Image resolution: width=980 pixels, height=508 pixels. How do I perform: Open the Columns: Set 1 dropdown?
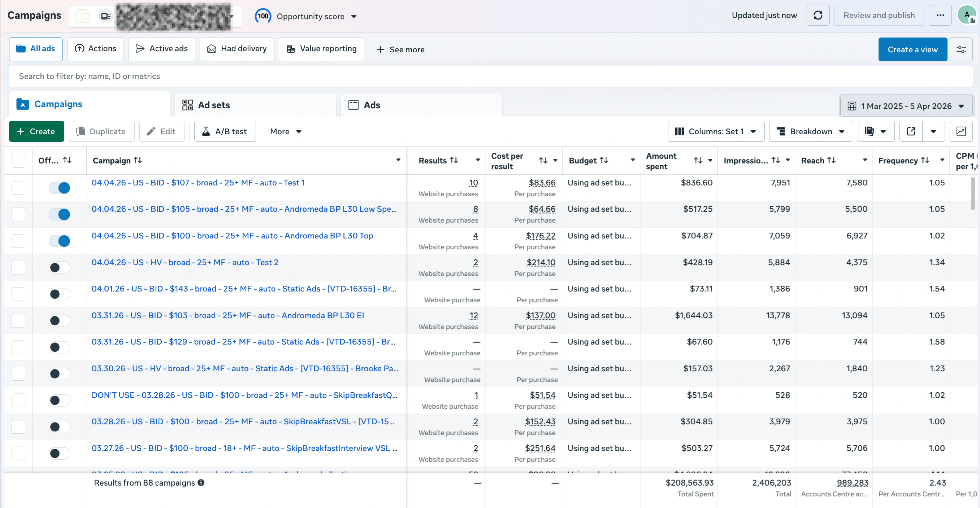click(716, 131)
